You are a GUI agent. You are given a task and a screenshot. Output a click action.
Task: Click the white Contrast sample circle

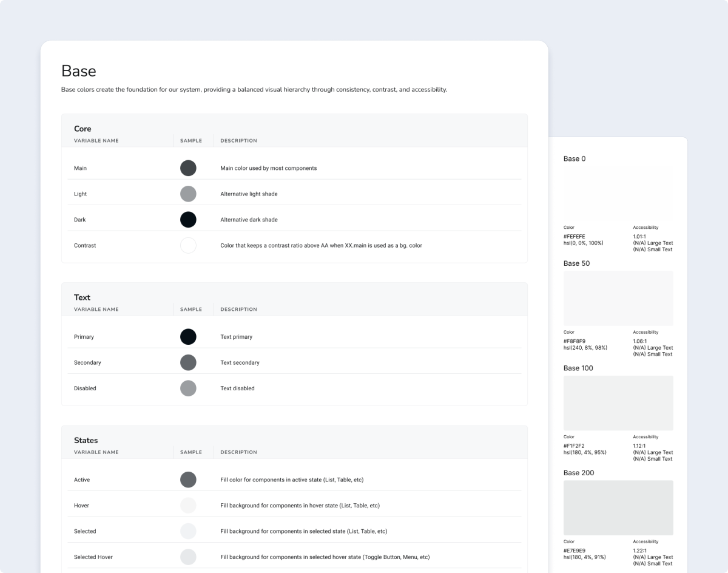point(188,246)
